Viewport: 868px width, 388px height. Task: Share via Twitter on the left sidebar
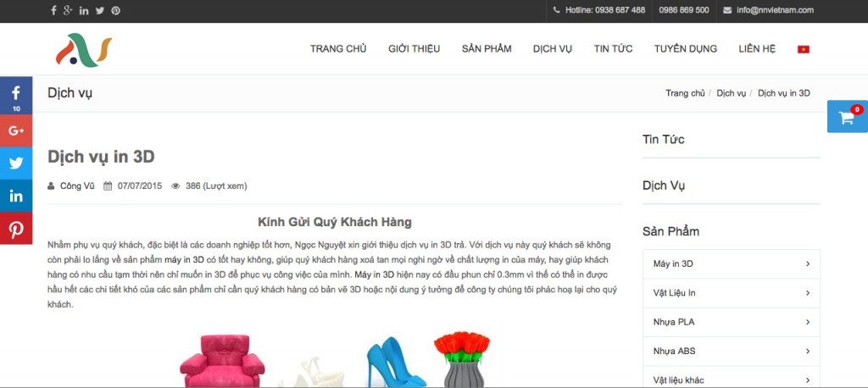(x=16, y=163)
